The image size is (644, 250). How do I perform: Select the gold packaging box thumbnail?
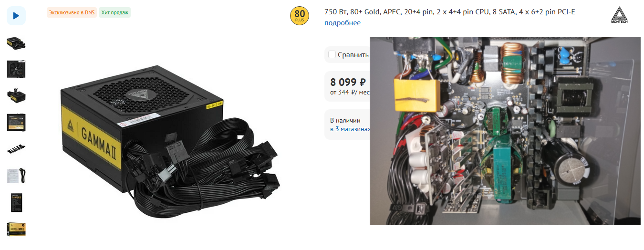[16, 229]
